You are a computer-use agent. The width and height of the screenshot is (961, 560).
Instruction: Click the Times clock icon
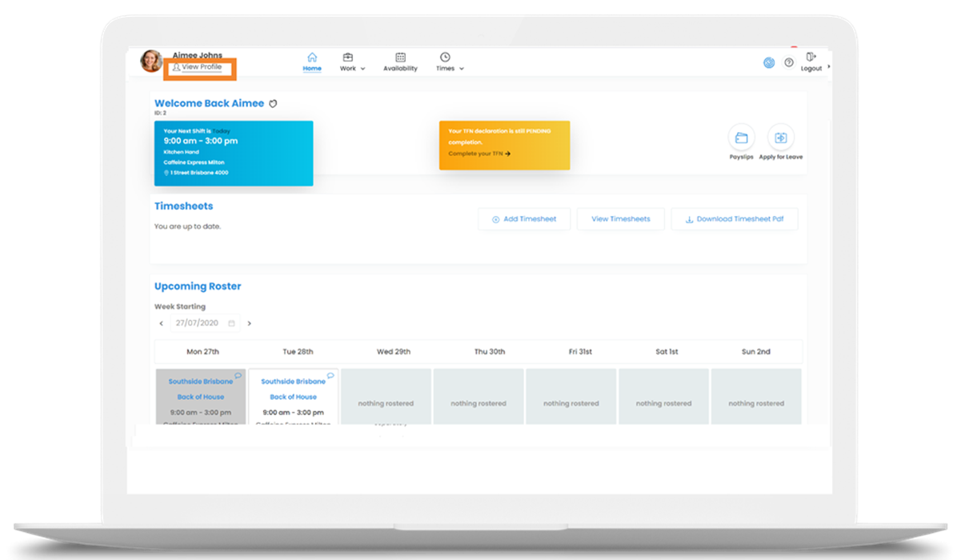[x=445, y=58]
